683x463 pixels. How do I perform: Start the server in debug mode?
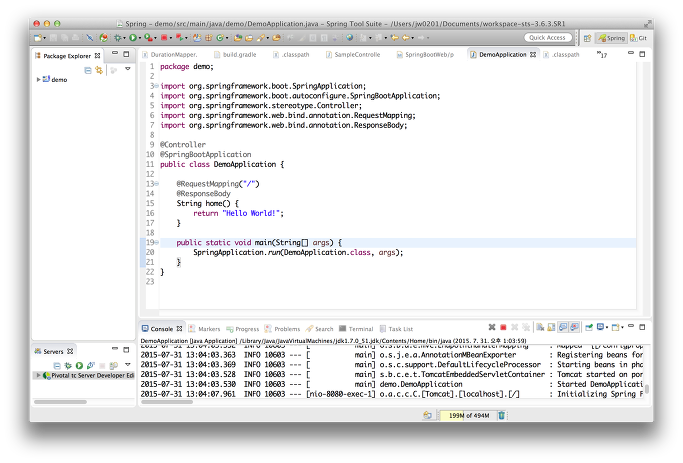68,365
